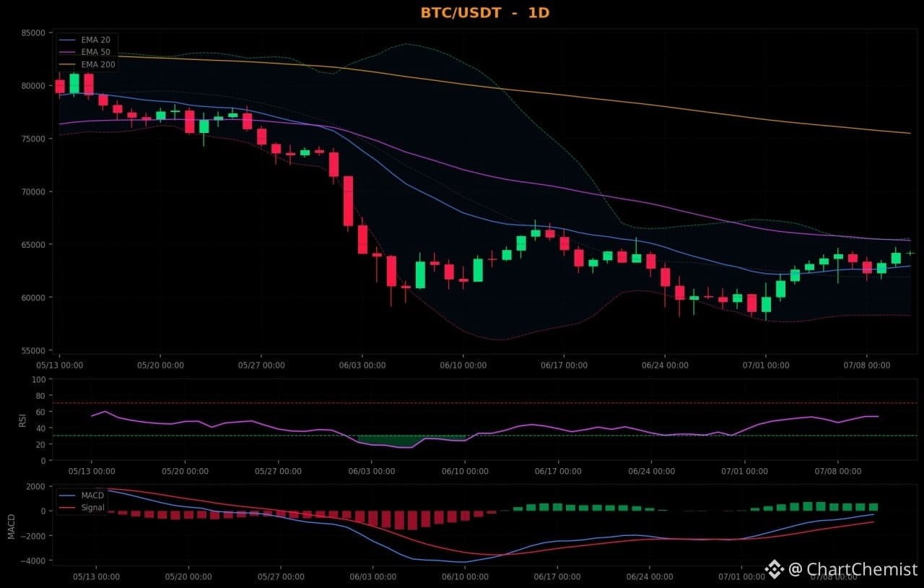Click the 75000 price axis label
Image resolution: width=924 pixels, height=588 pixels.
click(x=33, y=139)
